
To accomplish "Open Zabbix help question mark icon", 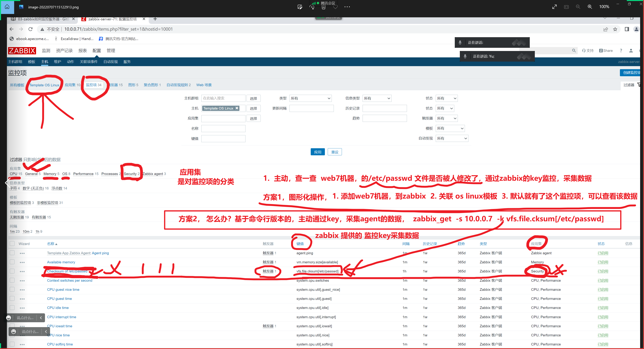I will [x=621, y=50].
